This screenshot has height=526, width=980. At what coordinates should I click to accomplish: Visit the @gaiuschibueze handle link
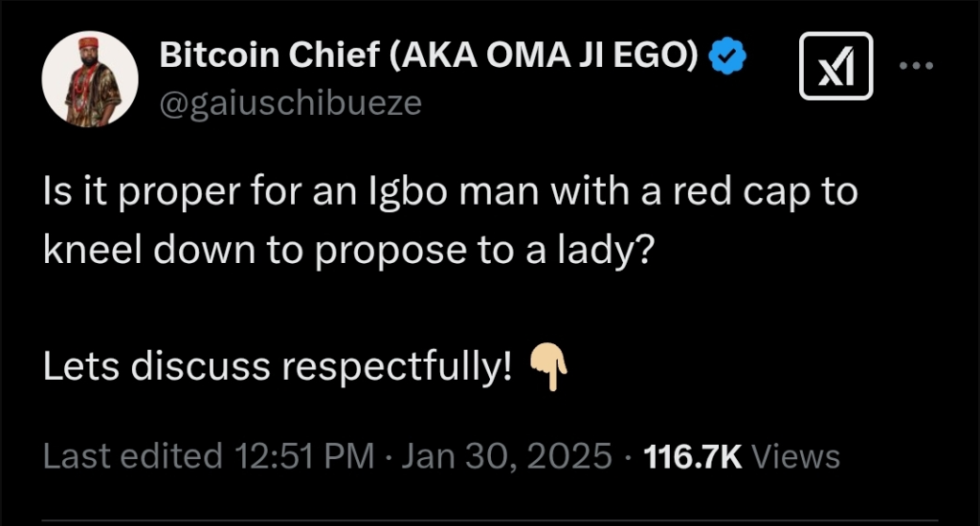point(290,102)
